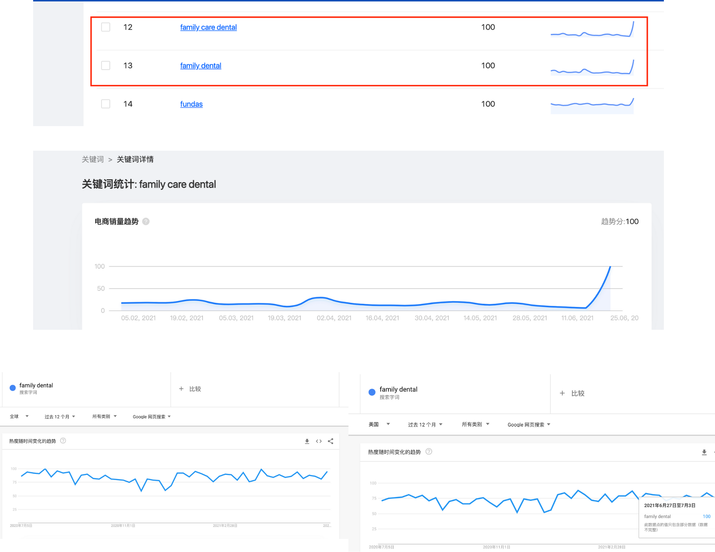Click the 11.06, 2021 axis date
Image resolution: width=715 pixels, height=552 pixels.
[577, 318]
